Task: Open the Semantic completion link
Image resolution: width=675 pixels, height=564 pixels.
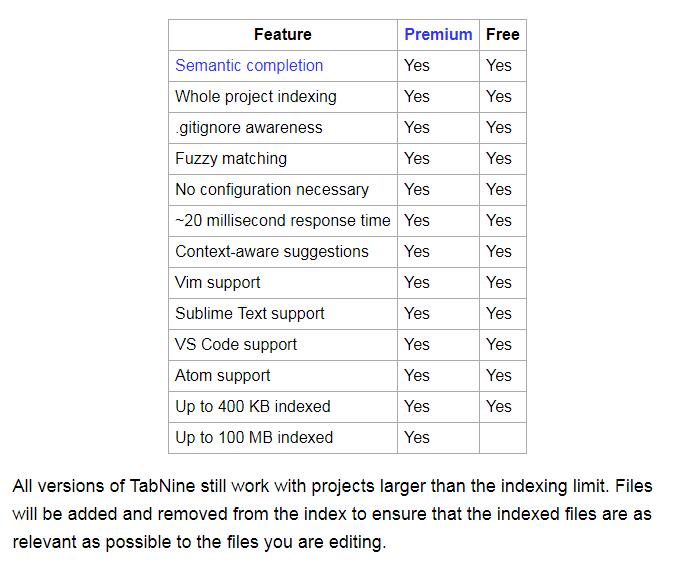Action: coord(249,66)
